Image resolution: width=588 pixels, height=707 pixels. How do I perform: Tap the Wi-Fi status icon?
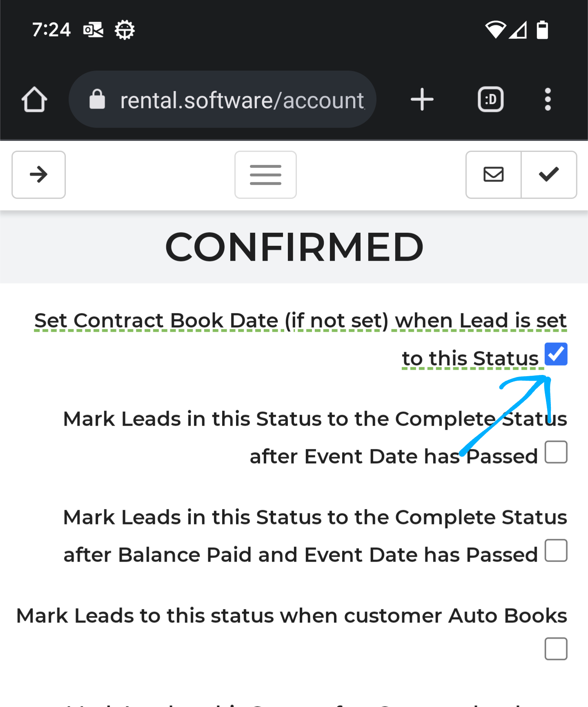pos(495,30)
